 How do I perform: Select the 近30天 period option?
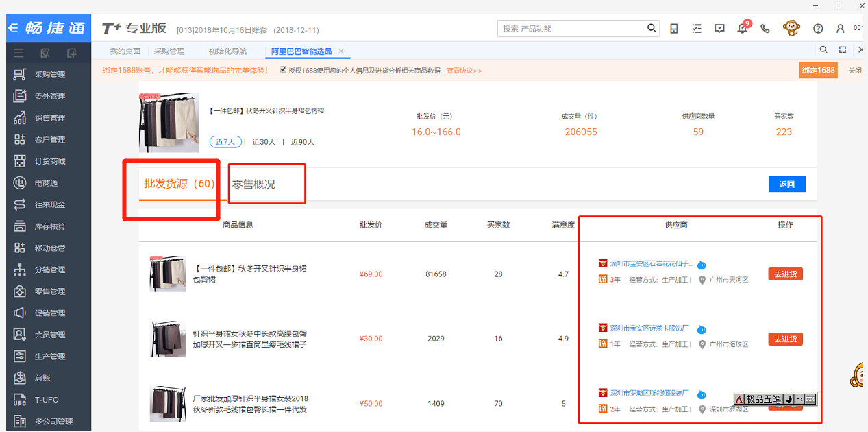264,142
